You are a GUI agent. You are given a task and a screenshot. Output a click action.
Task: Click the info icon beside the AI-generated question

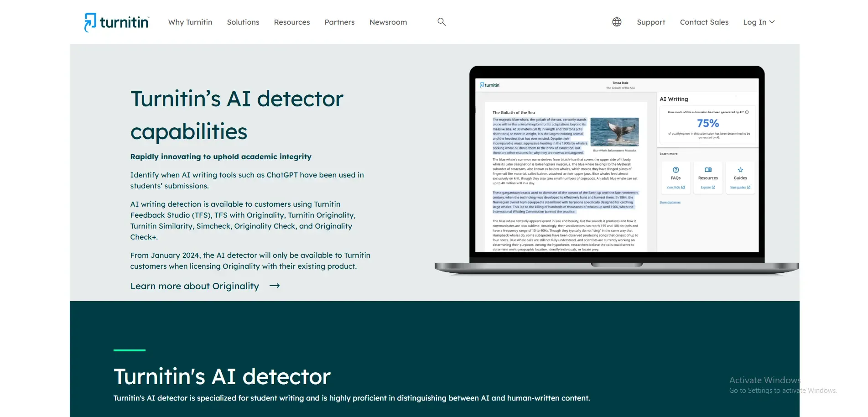point(747,112)
